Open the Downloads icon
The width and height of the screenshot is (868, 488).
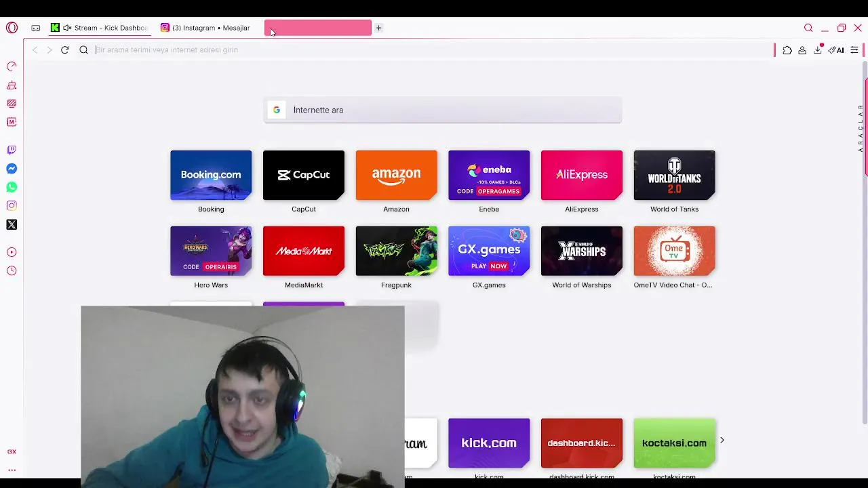pyautogui.click(x=818, y=49)
